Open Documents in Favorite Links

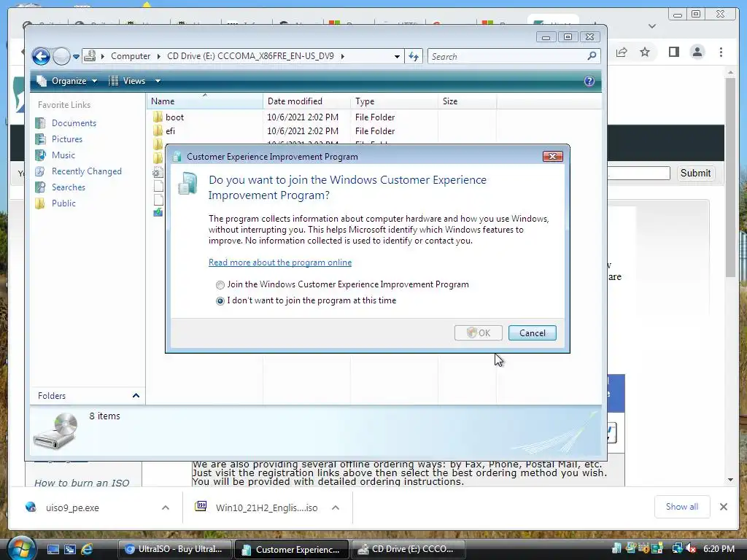pos(74,122)
